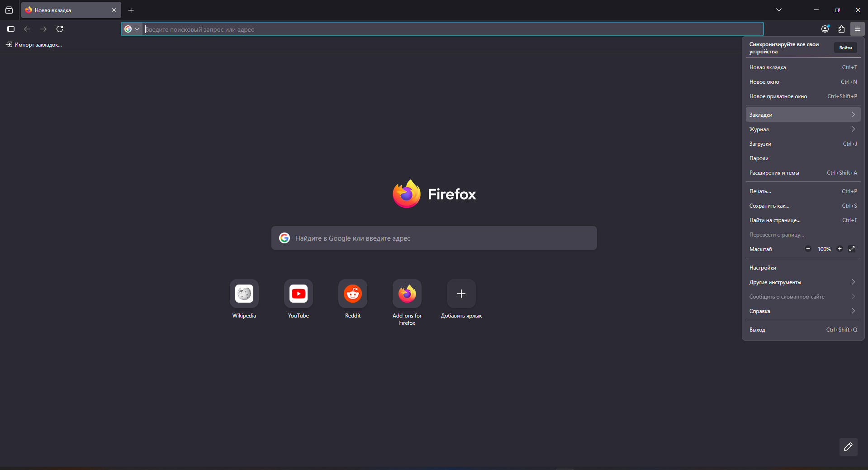The height and width of the screenshot is (470, 868).
Task: Open Настройки from the menu
Action: point(803,268)
